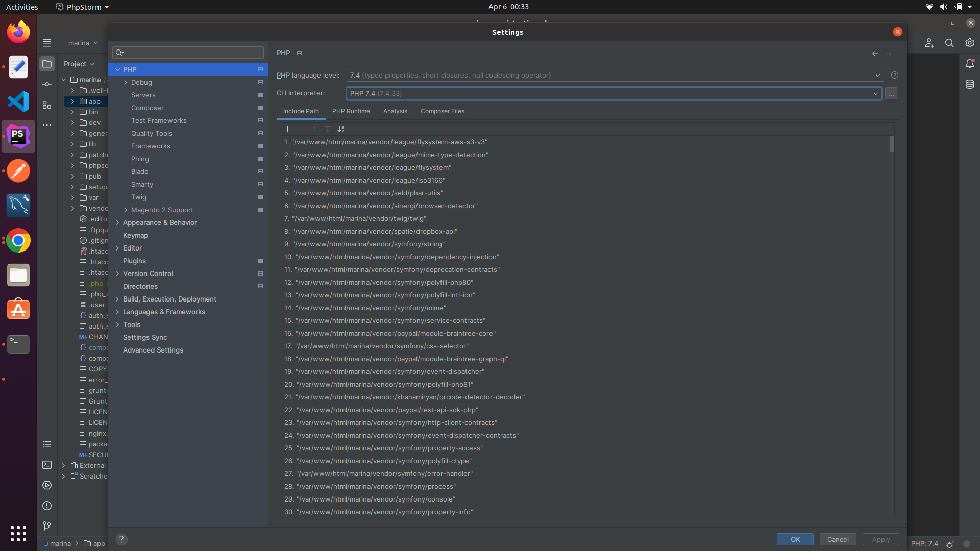Open CLI interpreter browse ellipsis button
Viewport: 980px width, 551px height.
point(891,94)
